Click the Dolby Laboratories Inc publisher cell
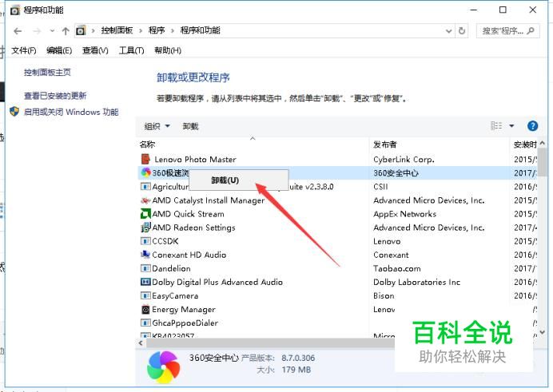This screenshot has height=392, width=553. (416, 282)
